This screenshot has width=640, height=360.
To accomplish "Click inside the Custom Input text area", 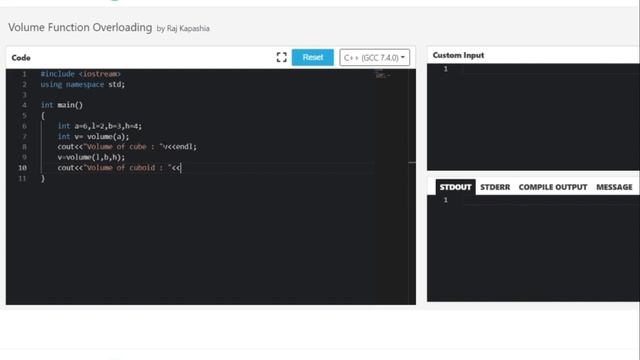I will click(533, 117).
